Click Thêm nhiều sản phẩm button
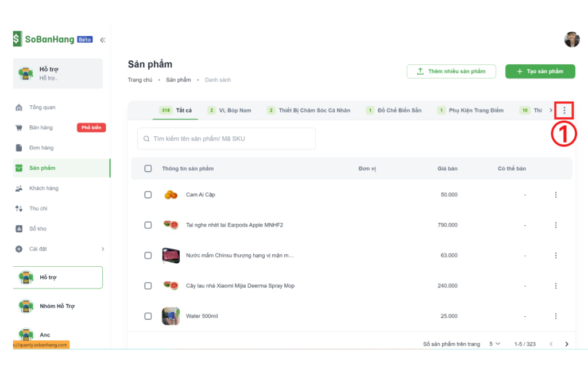588x372 pixels. (x=451, y=71)
